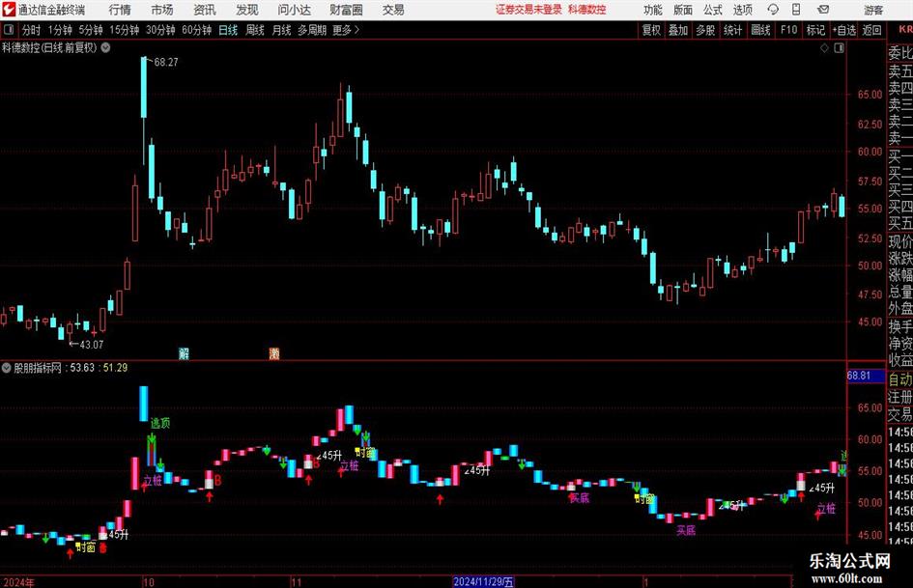The image size is (913, 588).
Task: Click the 复权 toolbar button
Action: click(651, 30)
